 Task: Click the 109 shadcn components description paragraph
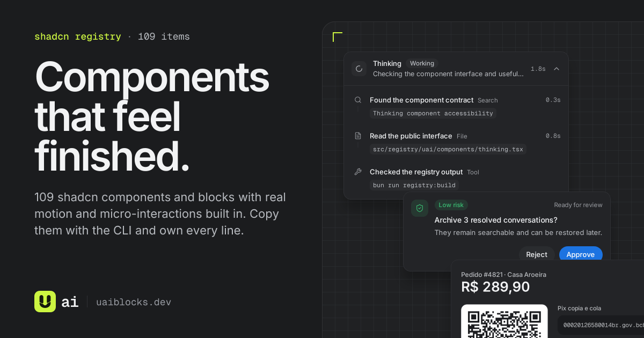pos(160,214)
